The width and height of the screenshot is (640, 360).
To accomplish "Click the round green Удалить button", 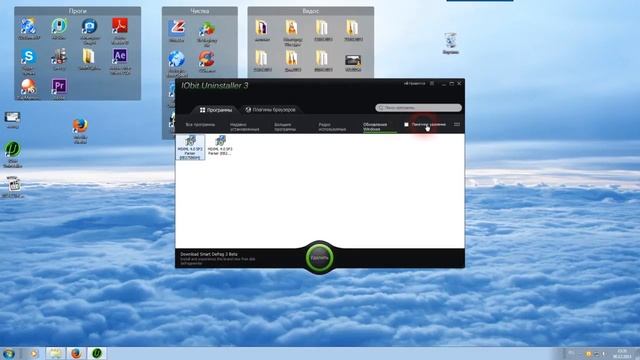I will click(319, 258).
